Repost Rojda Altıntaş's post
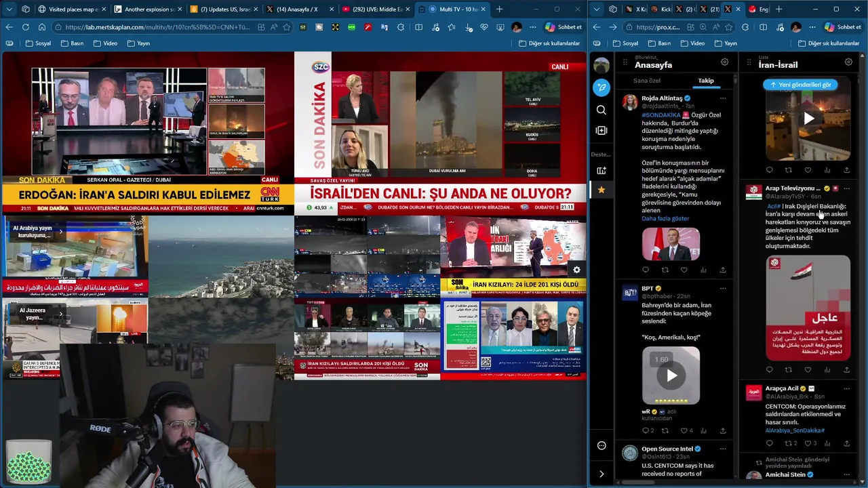Viewport: 868px width, 488px height. point(665,270)
